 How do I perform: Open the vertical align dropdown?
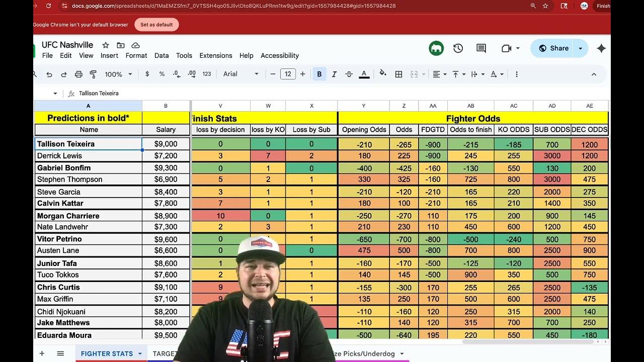click(x=458, y=74)
